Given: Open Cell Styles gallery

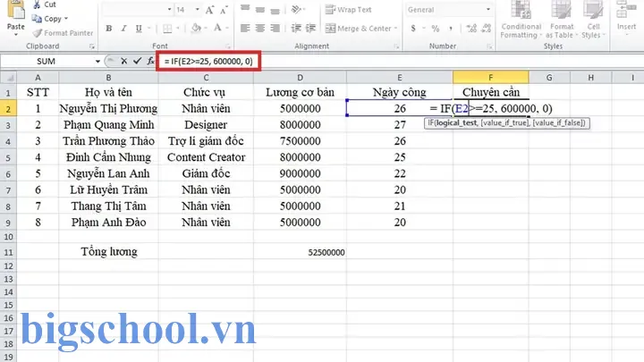Looking at the screenshot, I should (593, 20).
